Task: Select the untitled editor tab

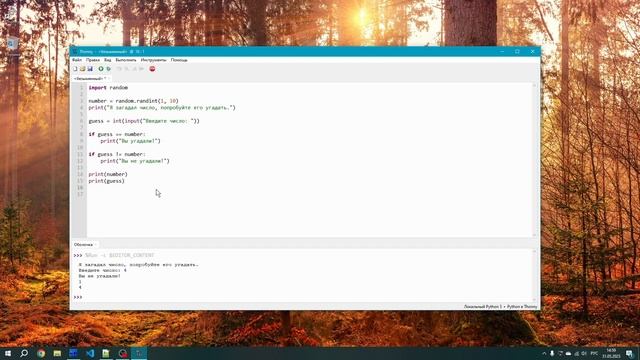Action: [90, 78]
